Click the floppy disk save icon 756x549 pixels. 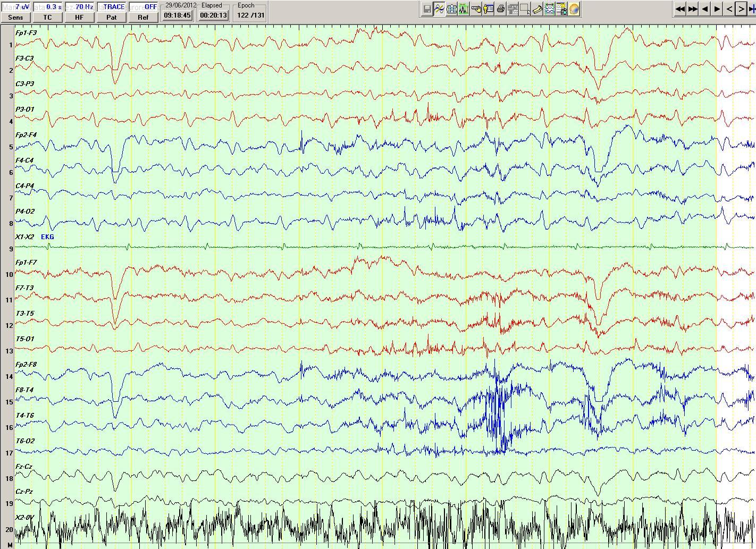click(x=427, y=9)
